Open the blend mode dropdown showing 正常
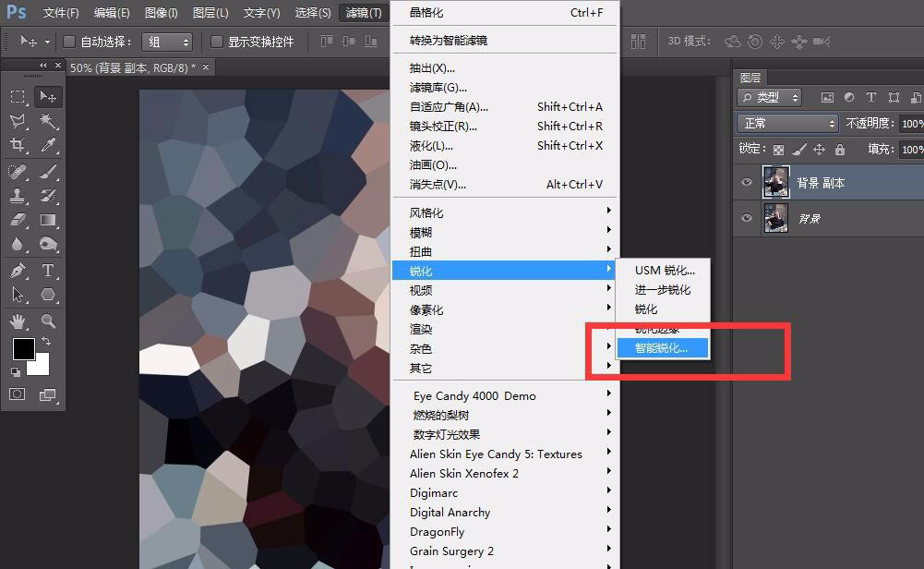This screenshot has width=924, height=569. click(786, 123)
